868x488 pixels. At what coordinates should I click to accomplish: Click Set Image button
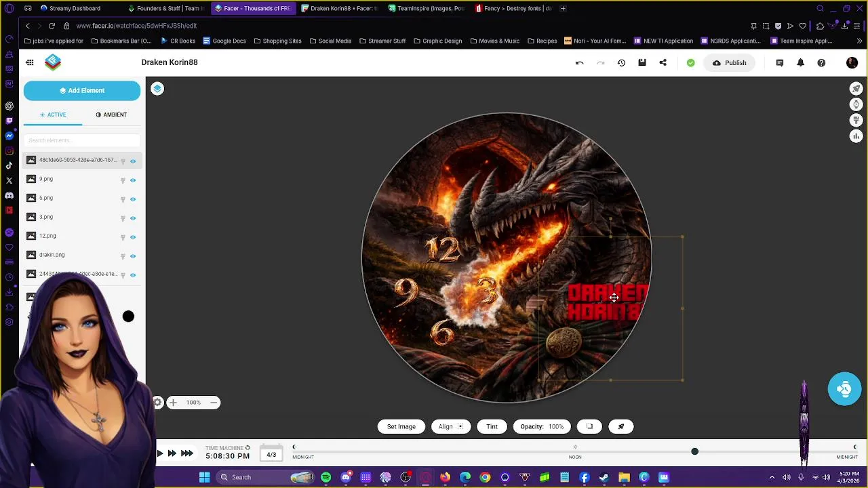coord(401,426)
